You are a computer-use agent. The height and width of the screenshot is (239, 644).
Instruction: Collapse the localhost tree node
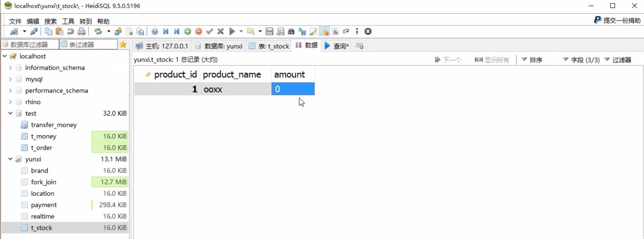pyautogui.click(x=5, y=56)
